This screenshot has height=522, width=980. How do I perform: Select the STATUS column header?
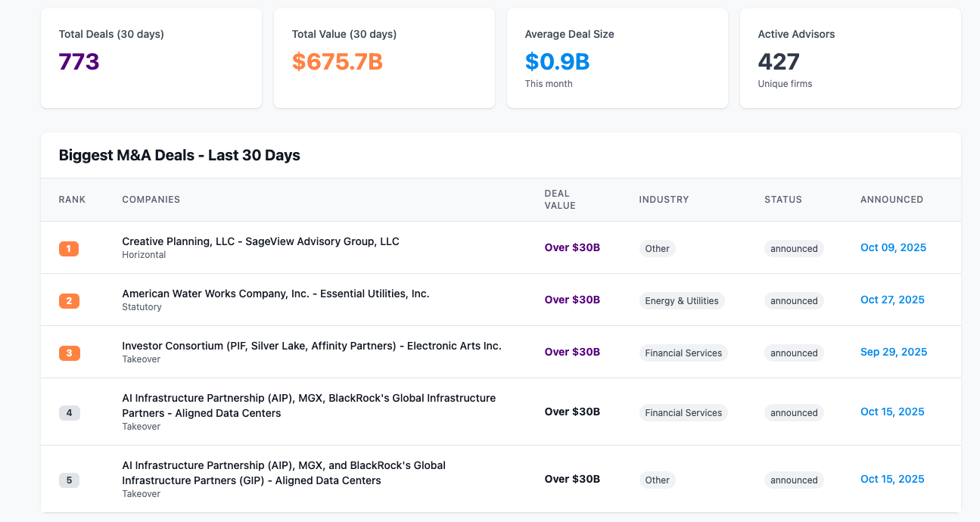782,199
